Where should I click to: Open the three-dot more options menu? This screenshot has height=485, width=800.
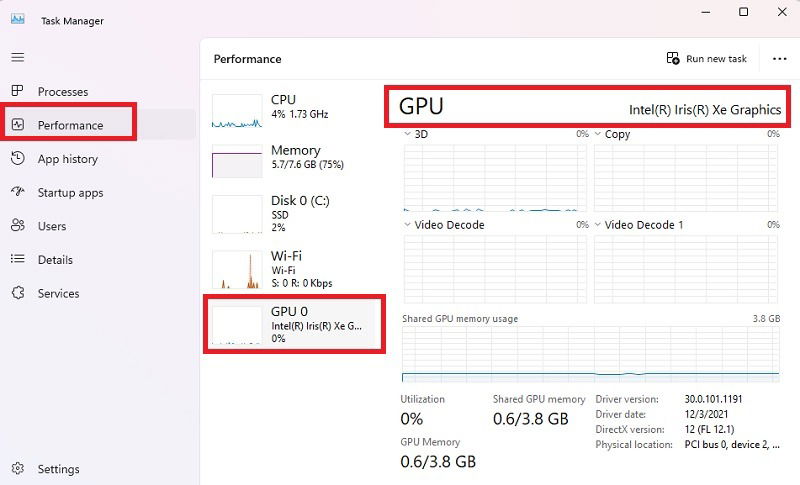coord(779,59)
